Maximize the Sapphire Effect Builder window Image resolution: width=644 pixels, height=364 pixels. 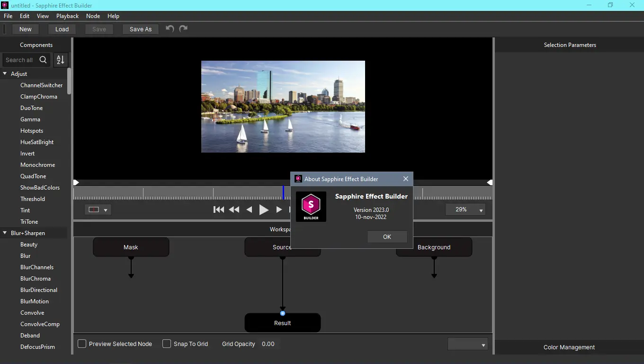tap(610, 5)
